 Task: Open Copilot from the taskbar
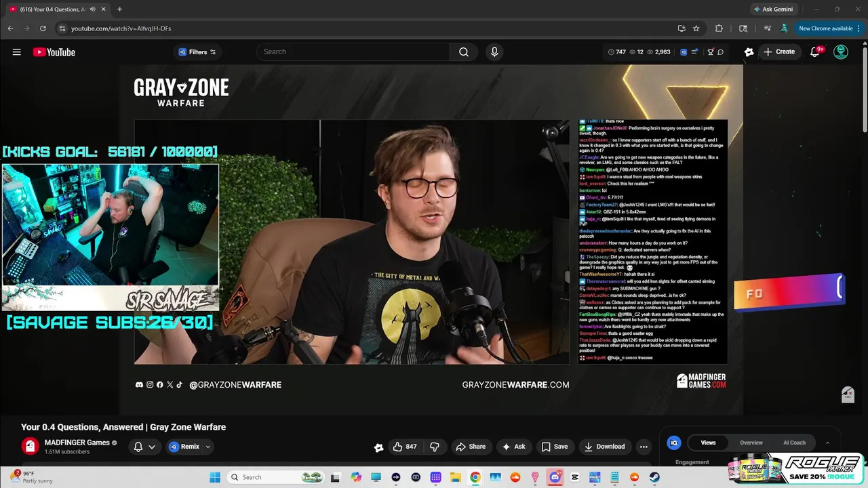[356, 477]
